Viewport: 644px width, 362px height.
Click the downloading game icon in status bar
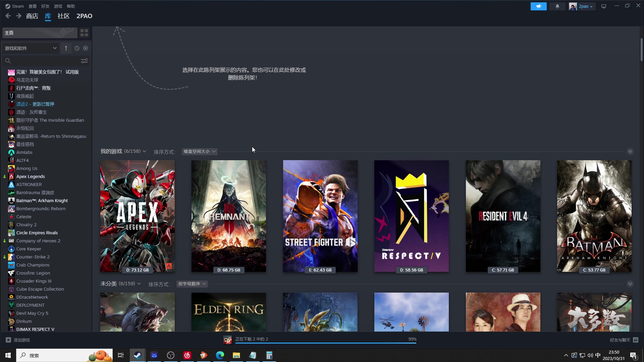point(228,340)
